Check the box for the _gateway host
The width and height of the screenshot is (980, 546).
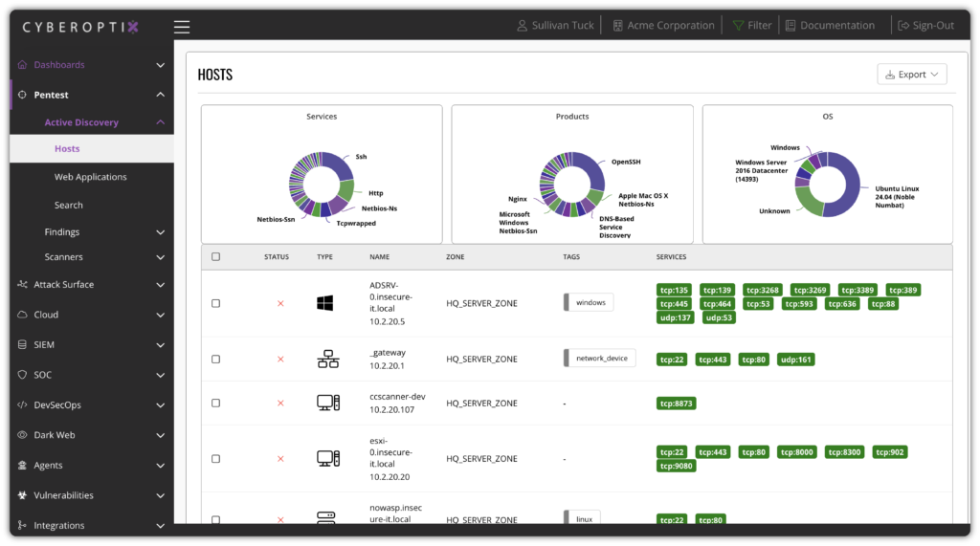[215, 360]
